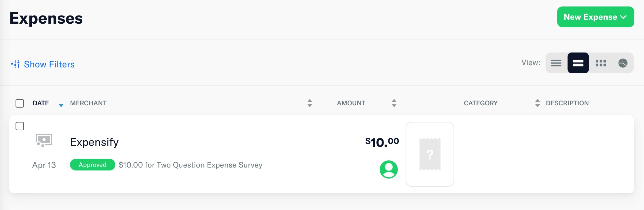Viewport: 644px width, 210px height.
Task: Click the green avatar icon below the amount
Action: pos(389,169)
